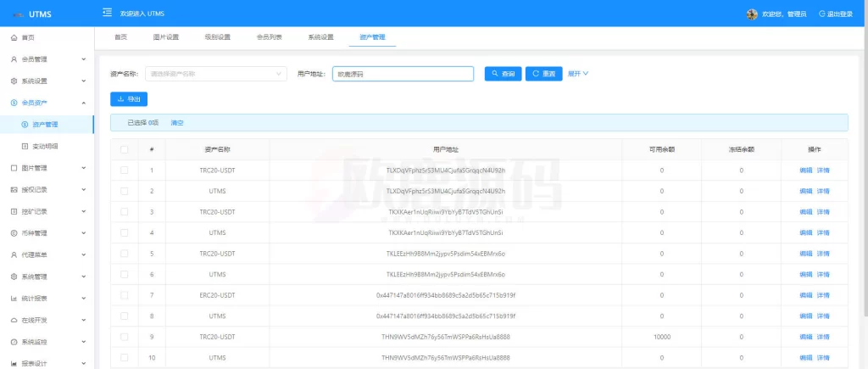Click the 图片管理 icon in the sidebar
Screen dimensions: 868x369
[14, 168]
